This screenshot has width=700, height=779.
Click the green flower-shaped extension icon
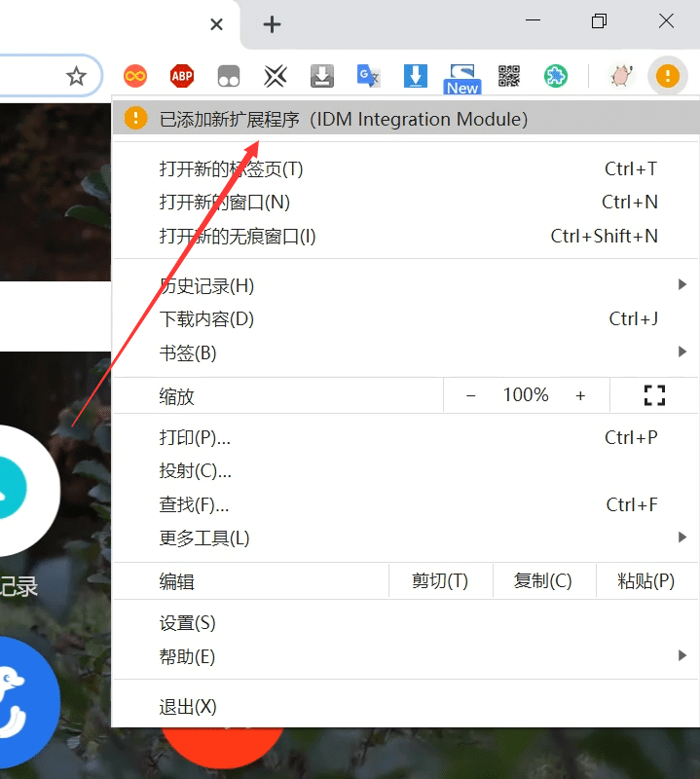click(556, 76)
